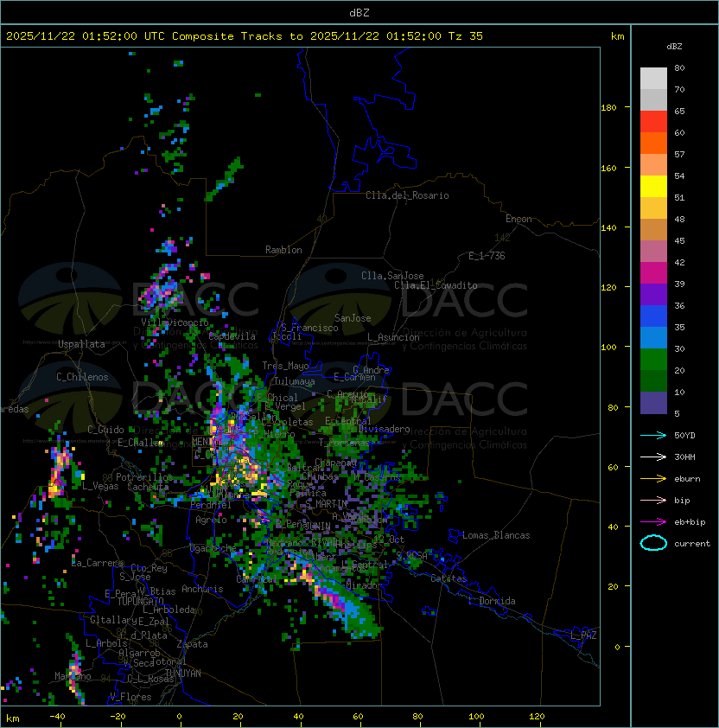
Task: Click the 'L_Dormida' map label
Action: 492,601
